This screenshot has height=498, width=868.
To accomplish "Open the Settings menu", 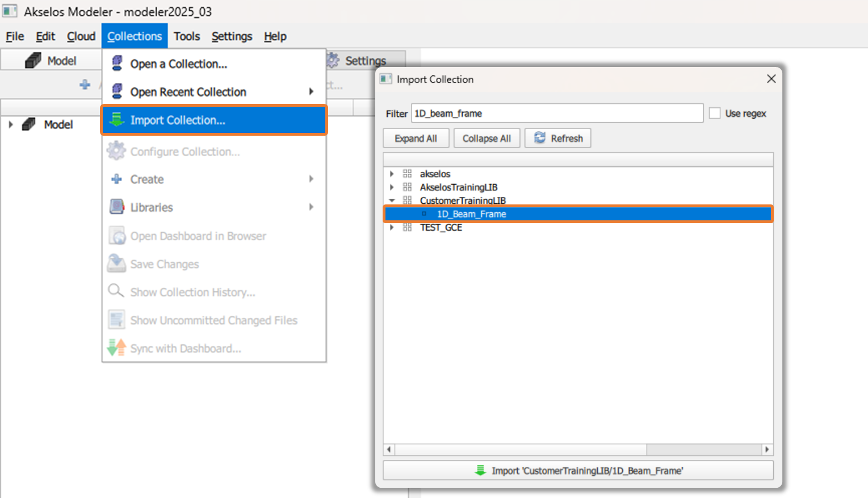I will point(232,36).
